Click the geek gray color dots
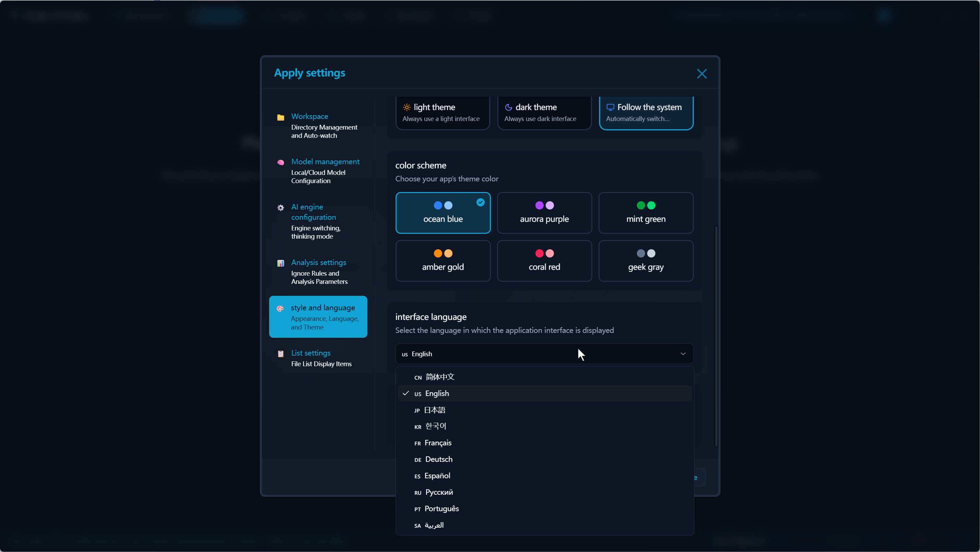 click(x=646, y=253)
